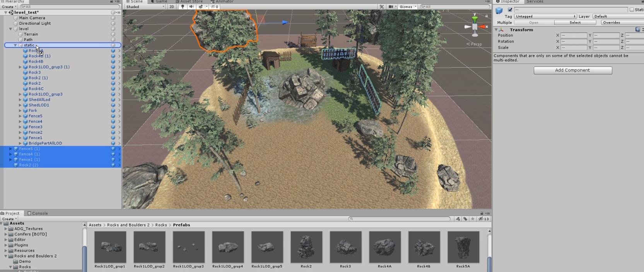Expand ShedAllLod in Hierarchy
The width and height of the screenshot is (644, 272).
click(x=20, y=99)
